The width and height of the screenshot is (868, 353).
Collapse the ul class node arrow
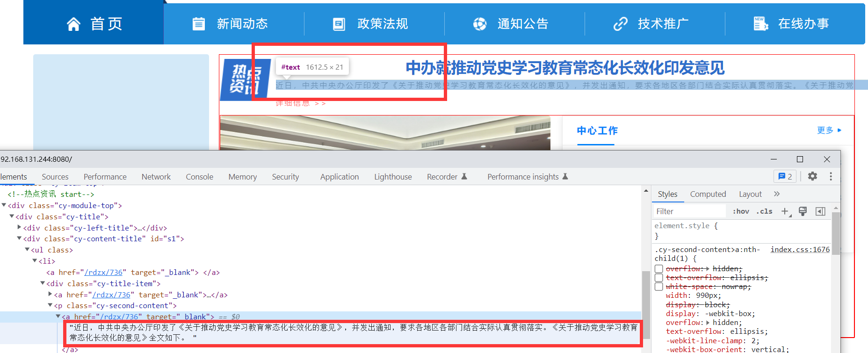(x=28, y=250)
